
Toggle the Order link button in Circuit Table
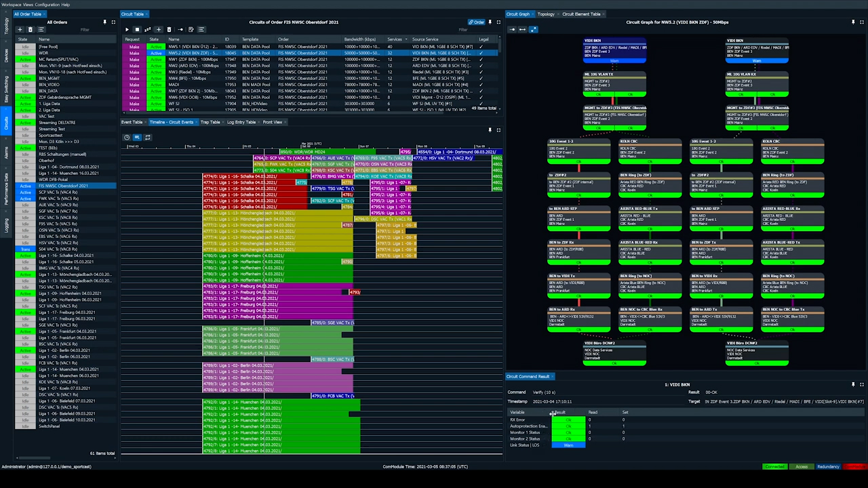pos(477,22)
